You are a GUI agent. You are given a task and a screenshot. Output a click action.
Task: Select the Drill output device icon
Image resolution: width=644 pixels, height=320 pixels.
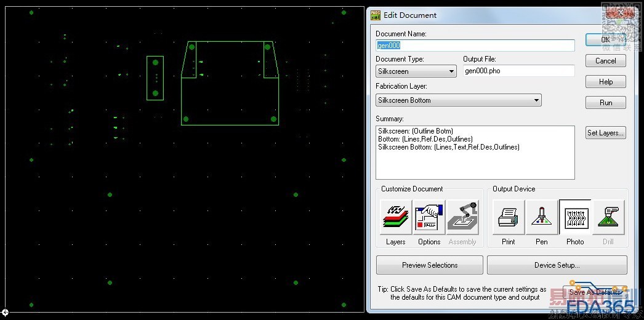[608, 217]
